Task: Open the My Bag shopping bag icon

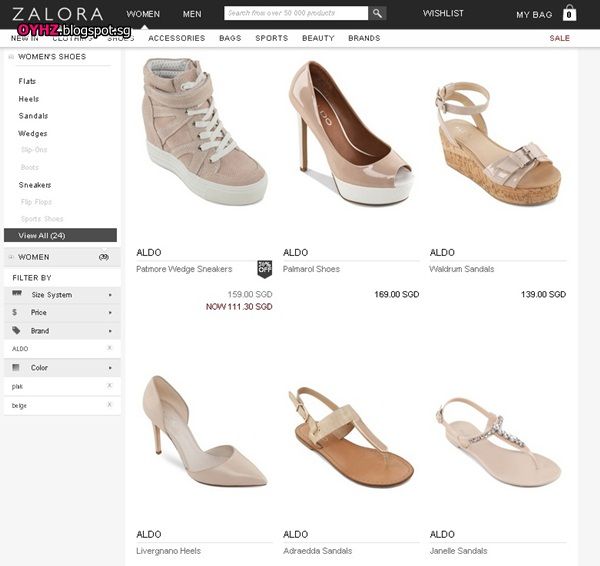Action: click(569, 13)
